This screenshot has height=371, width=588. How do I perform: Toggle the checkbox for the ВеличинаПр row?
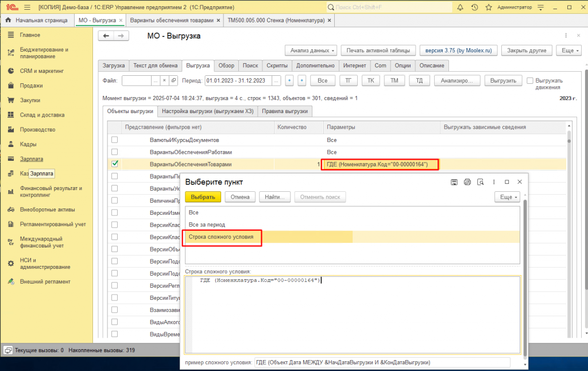(x=115, y=200)
